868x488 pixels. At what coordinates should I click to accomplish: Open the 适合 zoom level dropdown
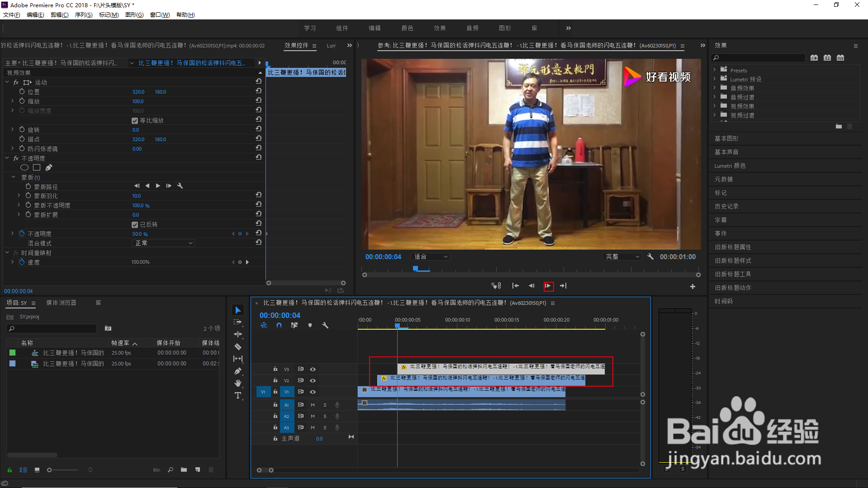point(430,257)
